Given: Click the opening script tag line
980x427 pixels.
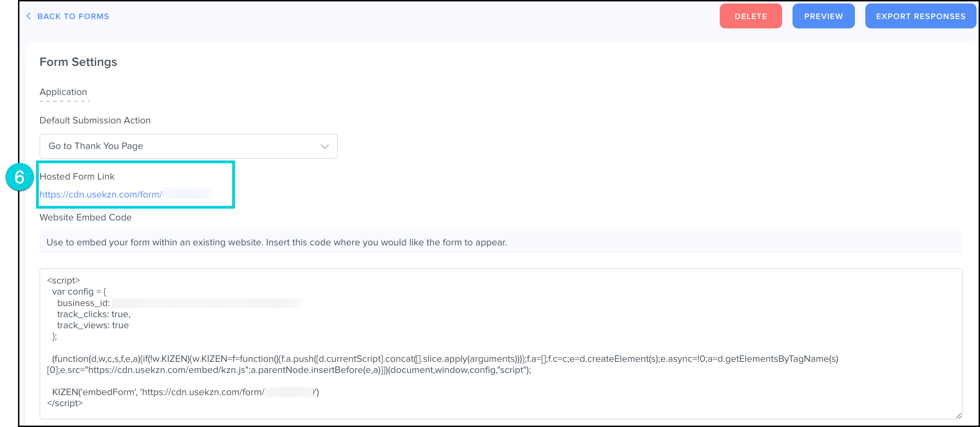Looking at the screenshot, I should (x=63, y=280).
